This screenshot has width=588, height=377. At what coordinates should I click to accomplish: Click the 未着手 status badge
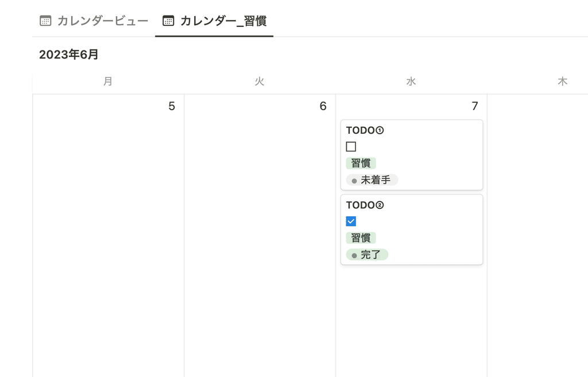[372, 180]
